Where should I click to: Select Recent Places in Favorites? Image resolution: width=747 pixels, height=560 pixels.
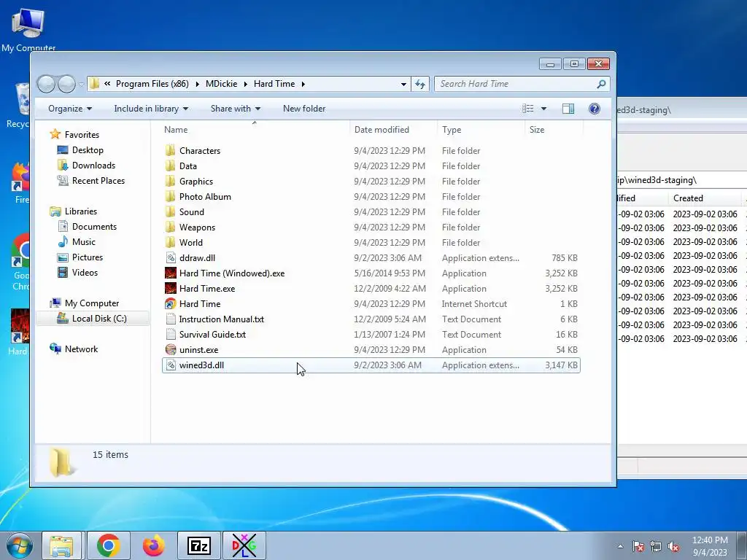[x=98, y=181]
